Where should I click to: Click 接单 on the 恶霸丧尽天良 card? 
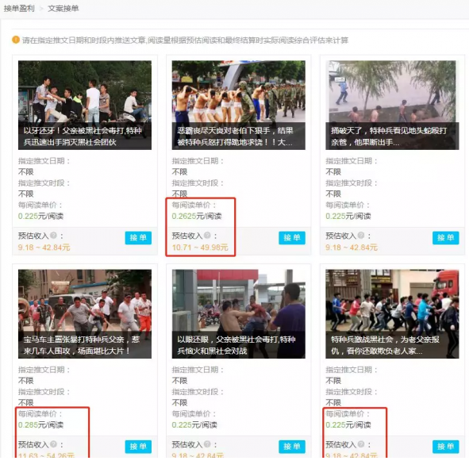(x=292, y=238)
